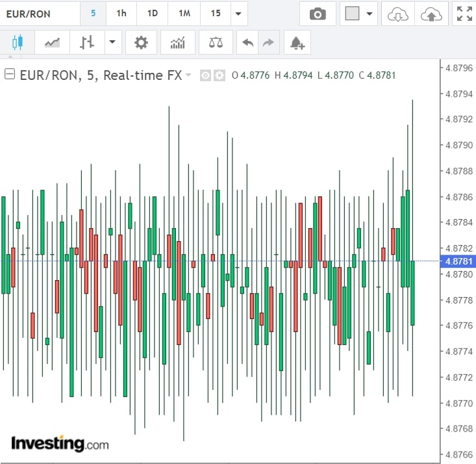Open chart properties gear icon
The width and height of the screenshot is (476, 464).
(x=141, y=43)
